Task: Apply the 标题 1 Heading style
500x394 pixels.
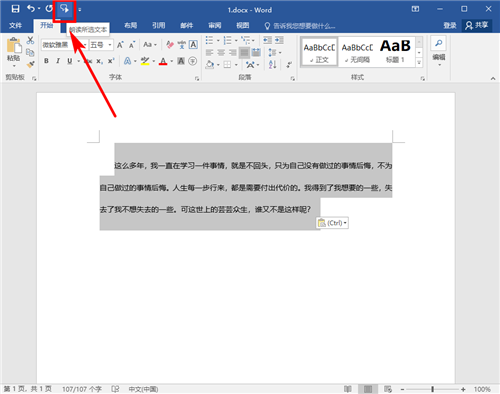Action: pos(395,52)
